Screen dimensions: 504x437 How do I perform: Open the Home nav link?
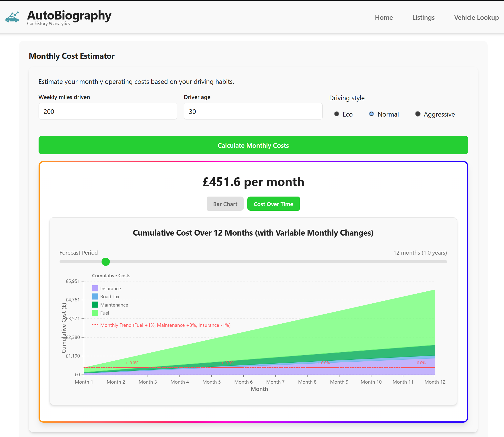[x=384, y=18]
